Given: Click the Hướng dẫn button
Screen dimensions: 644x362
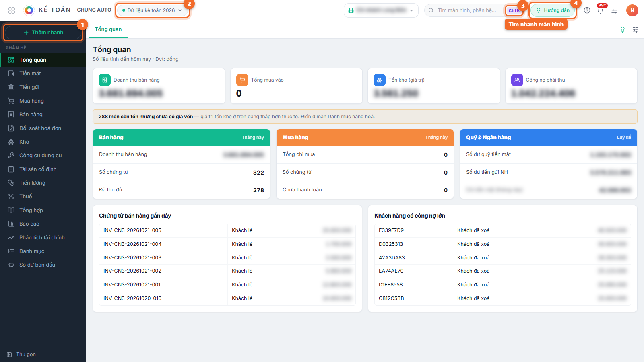Looking at the screenshot, I should [x=553, y=10].
